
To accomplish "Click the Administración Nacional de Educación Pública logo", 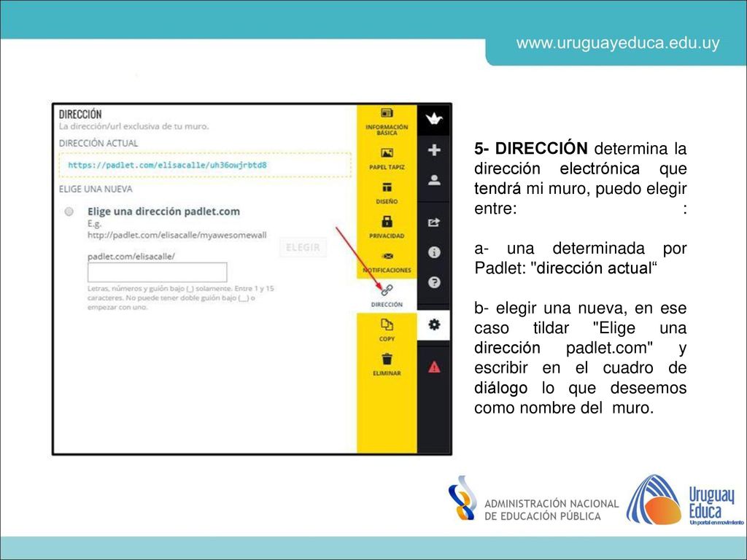I will tap(533, 499).
